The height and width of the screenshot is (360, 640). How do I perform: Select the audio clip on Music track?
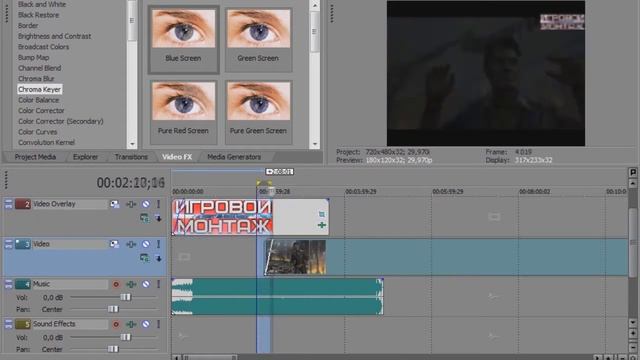pyautogui.click(x=278, y=297)
